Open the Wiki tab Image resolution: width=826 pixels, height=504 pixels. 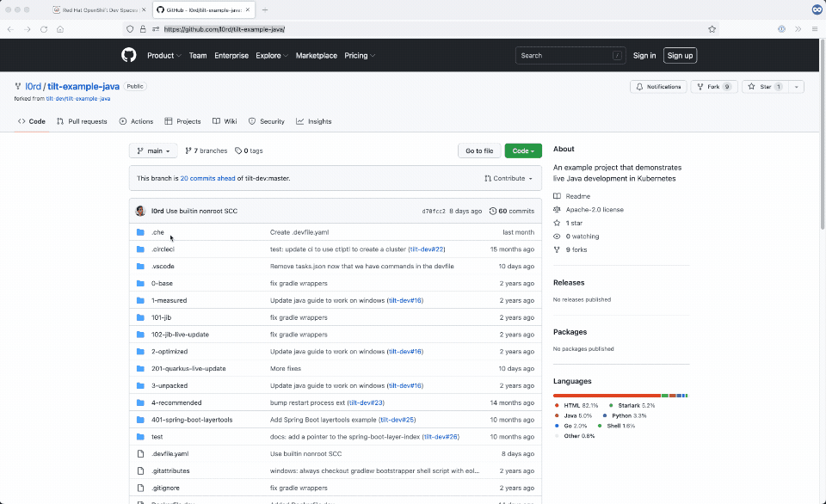[x=225, y=121]
